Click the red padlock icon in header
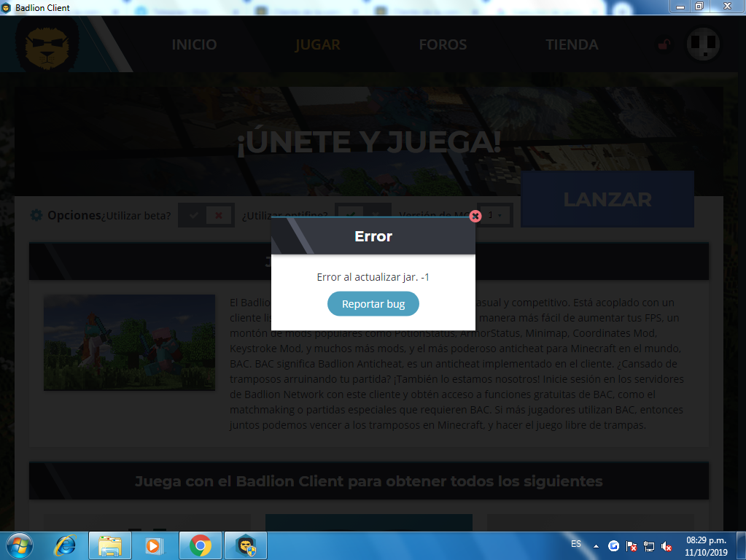The width and height of the screenshot is (746, 560). (664, 44)
